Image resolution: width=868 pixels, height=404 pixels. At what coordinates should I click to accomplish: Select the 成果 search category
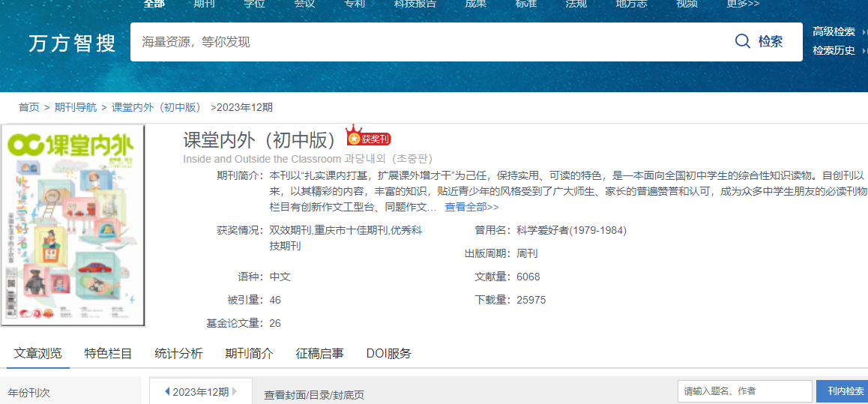pos(476,3)
